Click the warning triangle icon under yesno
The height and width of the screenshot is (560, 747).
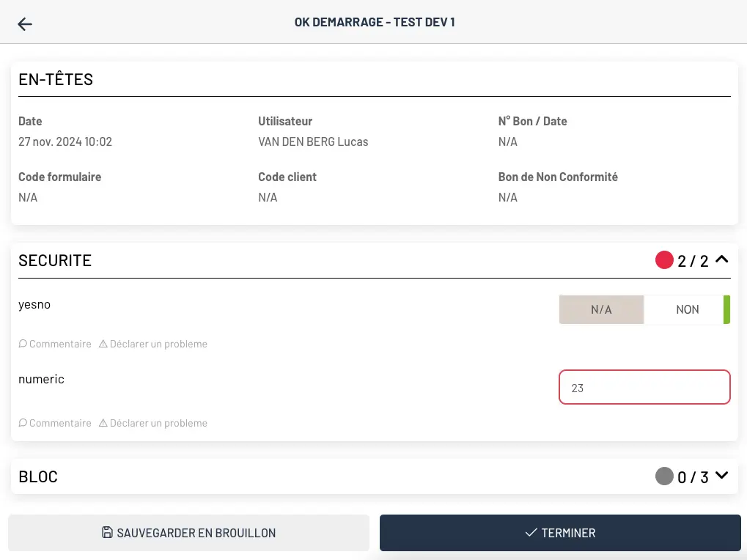pos(103,343)
